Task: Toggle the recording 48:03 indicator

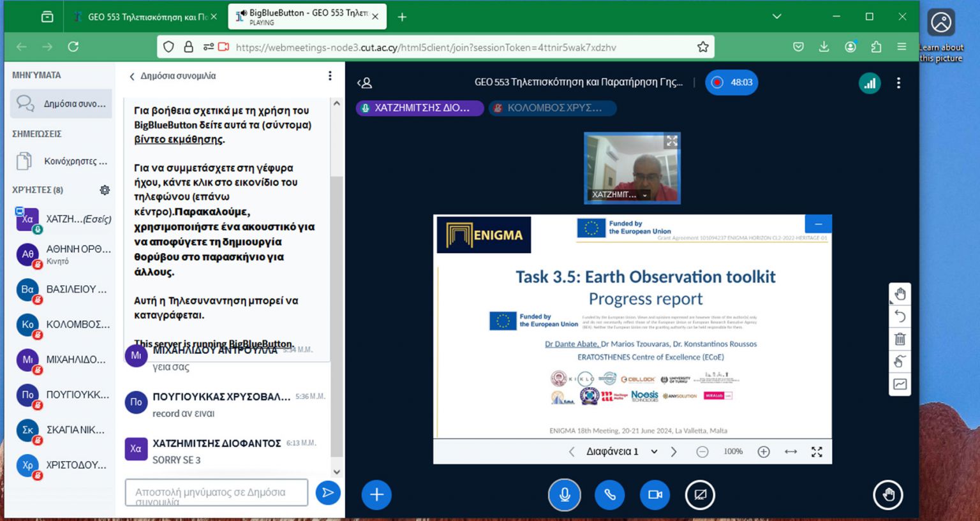Action: coord(731,82)
